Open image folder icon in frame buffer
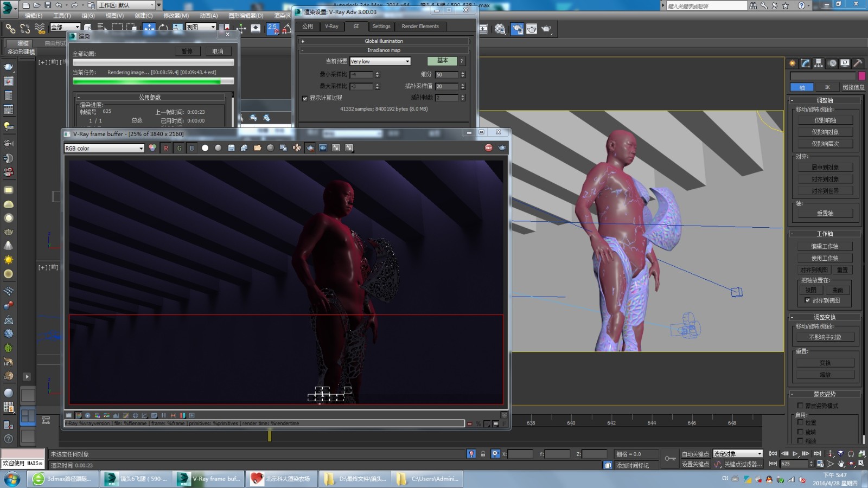The height and width of the screenshot is (488, 868). pos(257,148)
